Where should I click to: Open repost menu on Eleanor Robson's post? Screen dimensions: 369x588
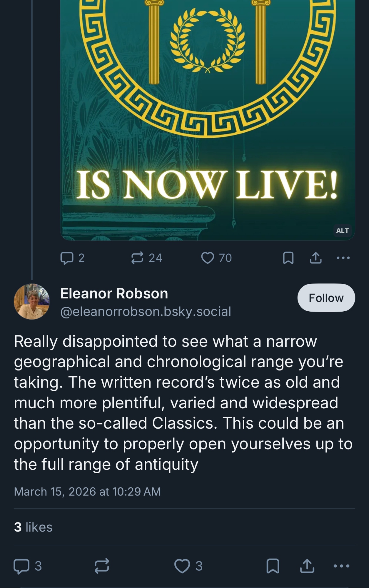[x=102, y=566]
